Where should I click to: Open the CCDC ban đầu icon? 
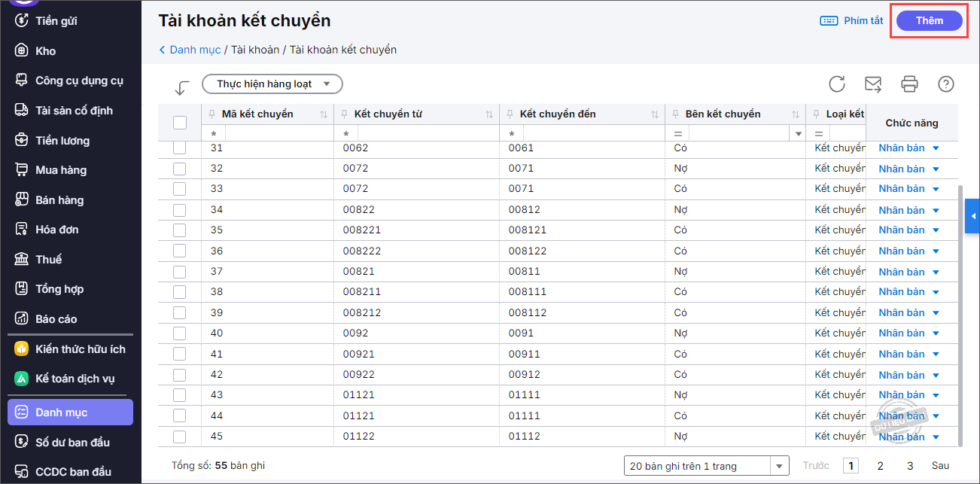(x=22, y=472)
